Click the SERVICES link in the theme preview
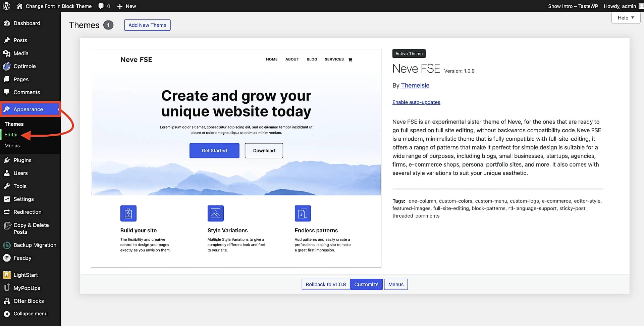This screenshot has width=644, height=326. [x=334, y=59]
